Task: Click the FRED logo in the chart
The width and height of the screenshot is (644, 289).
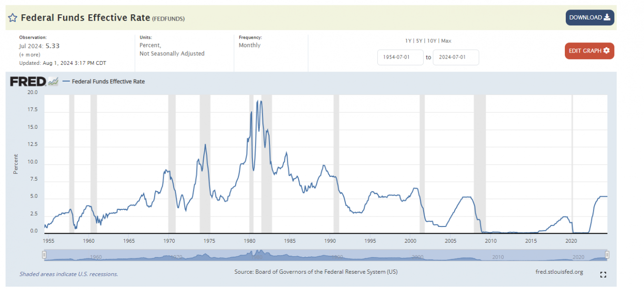Action: (x=28, y=82)
